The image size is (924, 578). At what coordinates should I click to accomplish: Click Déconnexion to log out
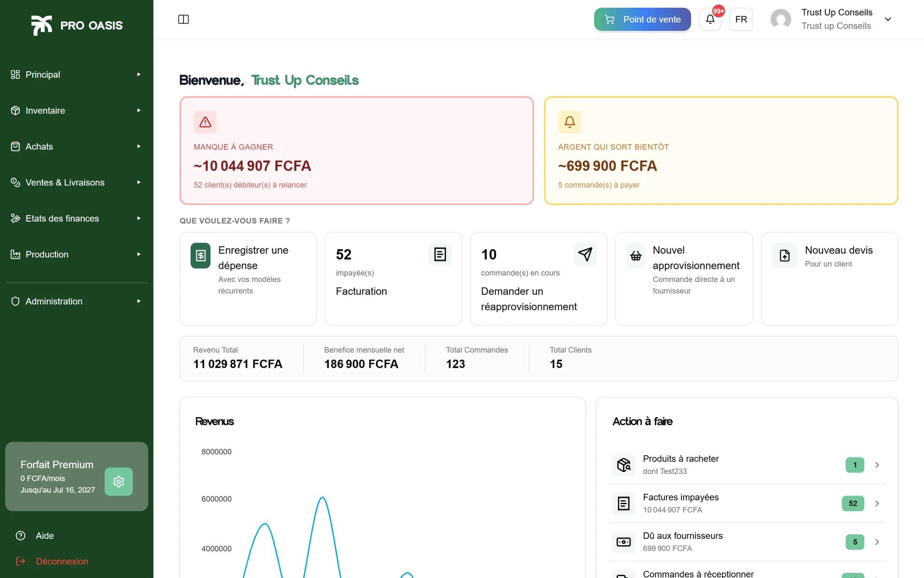(62, 561)
